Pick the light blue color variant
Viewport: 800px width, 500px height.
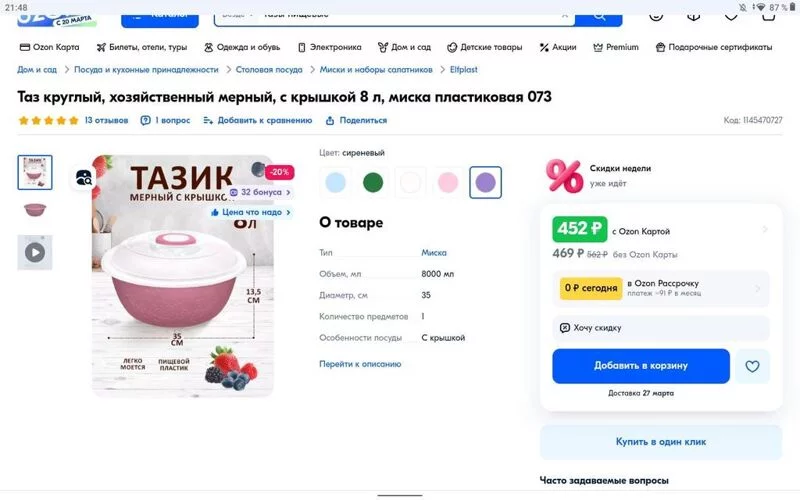[335, 182]
